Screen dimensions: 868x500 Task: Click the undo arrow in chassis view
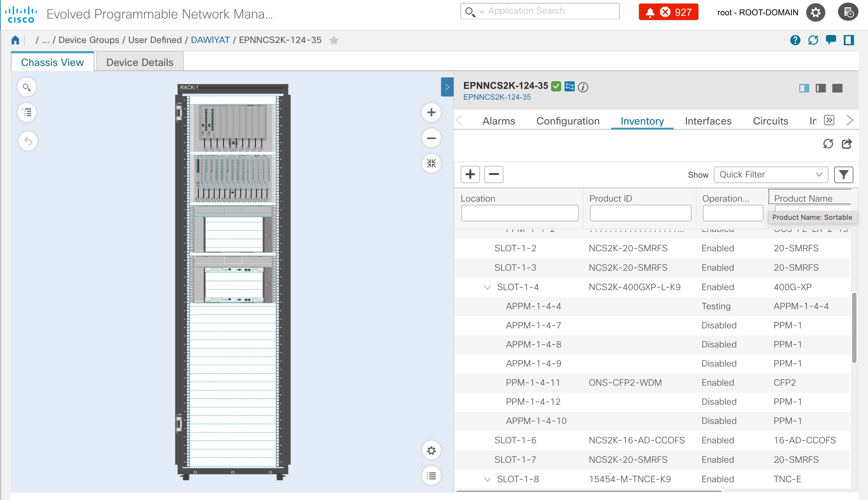coord(27,141)
